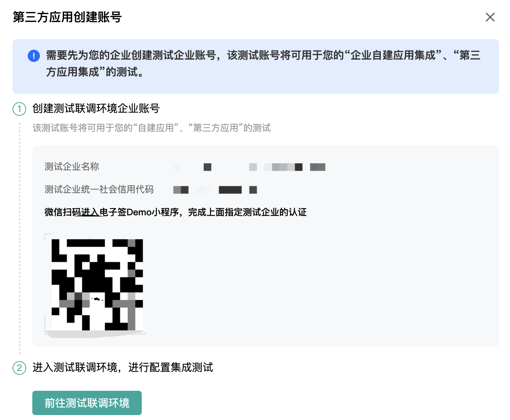The height and width of the screenshot is (420, 510).
Task: Click the “企业自建应用集成” phrase in banner
Action: tap(393, 55)
